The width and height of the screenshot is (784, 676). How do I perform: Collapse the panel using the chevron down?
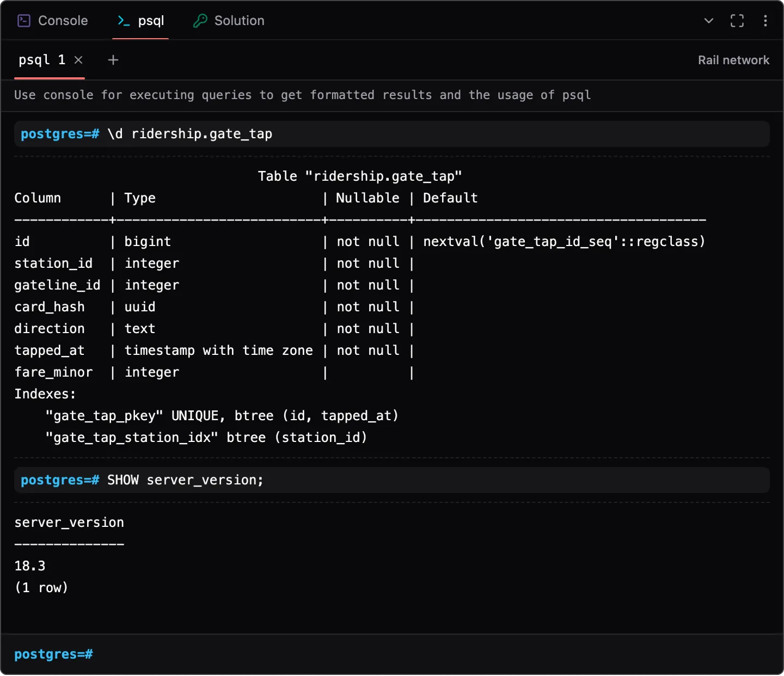(x=709, y=21)
